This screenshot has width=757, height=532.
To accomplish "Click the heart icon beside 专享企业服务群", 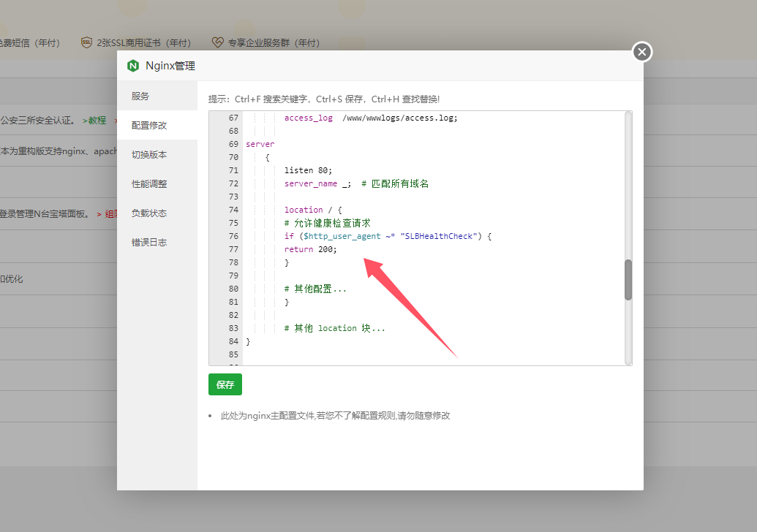I will (x=218, y=42).
